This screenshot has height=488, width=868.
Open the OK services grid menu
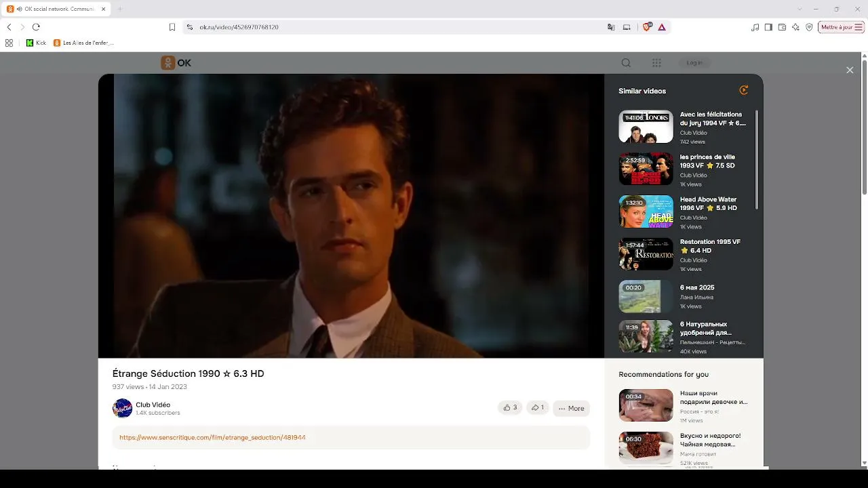(656, 63)
